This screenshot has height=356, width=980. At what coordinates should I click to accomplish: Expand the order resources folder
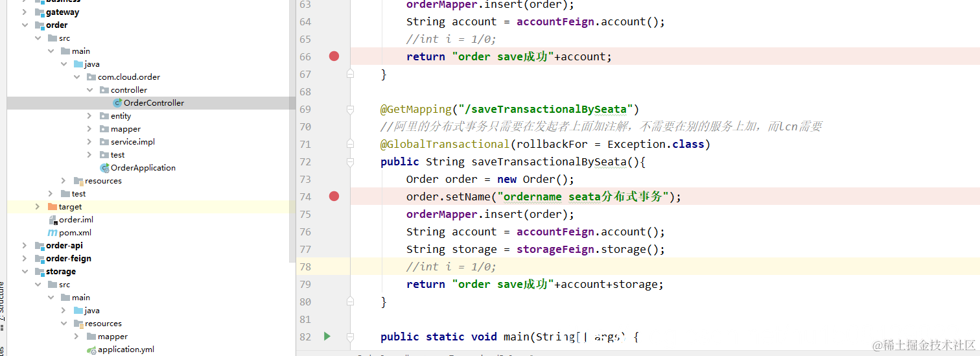(64, 180)
